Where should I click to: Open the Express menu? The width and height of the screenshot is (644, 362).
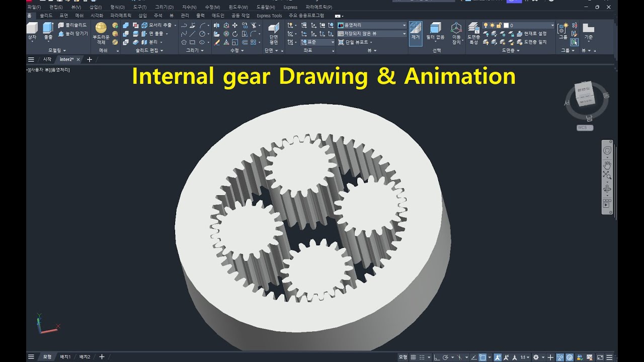290,7
